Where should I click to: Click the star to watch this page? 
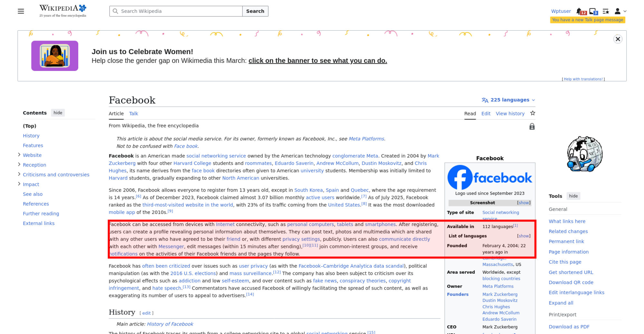click(x=533, y=113)
